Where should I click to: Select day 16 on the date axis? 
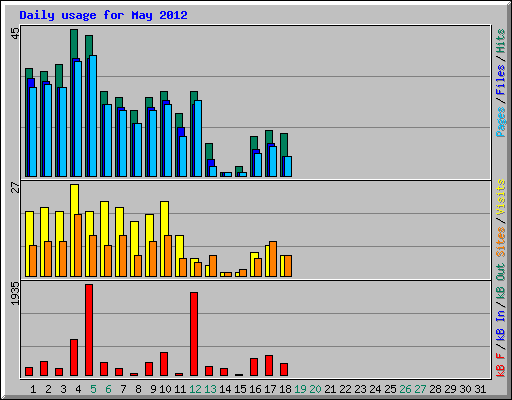tap(255, 389)
